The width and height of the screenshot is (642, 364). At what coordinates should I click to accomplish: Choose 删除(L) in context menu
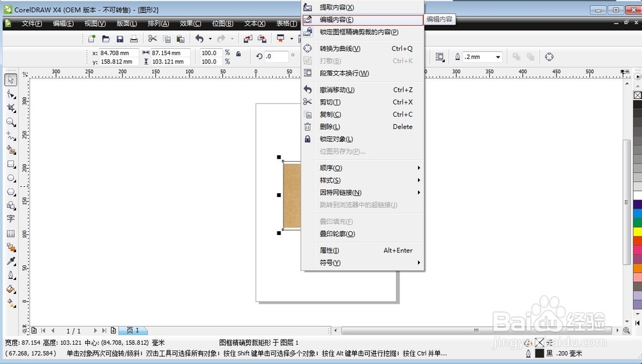tap(362, 126)
